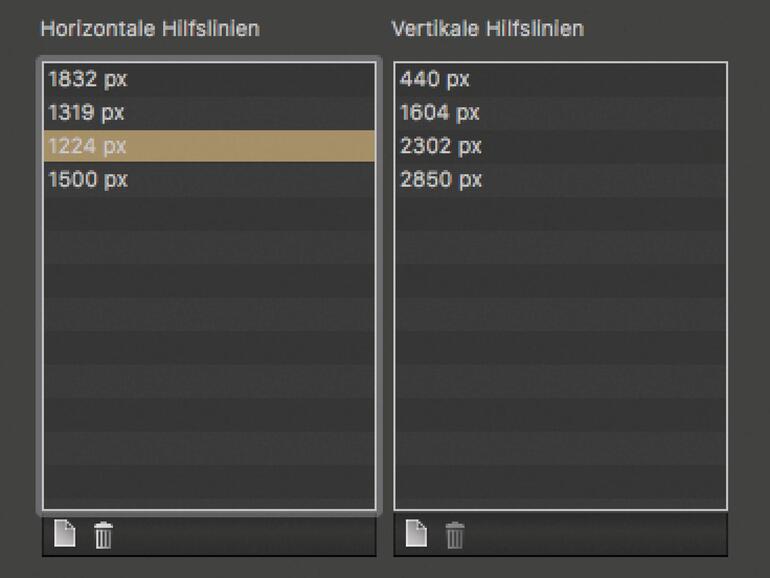The height and width of the screenshot is (578, 770).
Task: Add a new horizontal guide with the page icon
Action: tap(65, 535)
